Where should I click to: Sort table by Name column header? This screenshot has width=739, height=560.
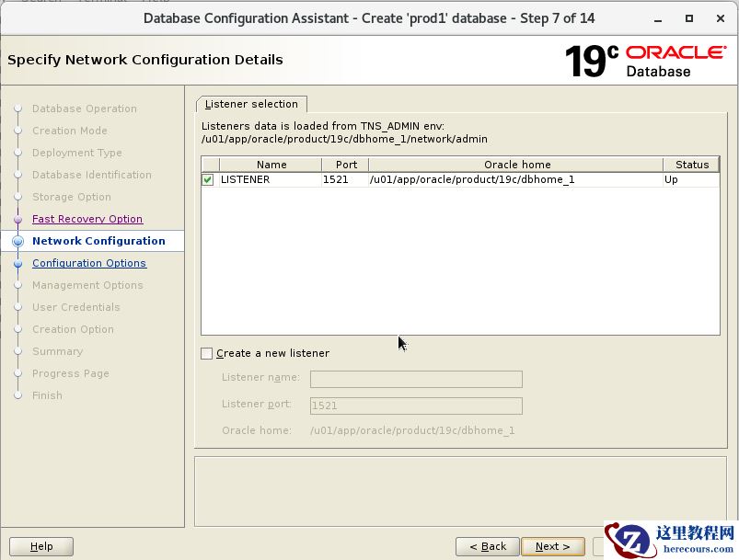pyautogui.click(x=271, y=165)
